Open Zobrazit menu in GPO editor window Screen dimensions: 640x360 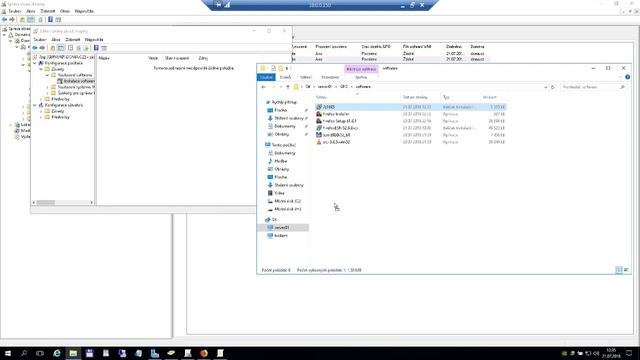(73, 40)
